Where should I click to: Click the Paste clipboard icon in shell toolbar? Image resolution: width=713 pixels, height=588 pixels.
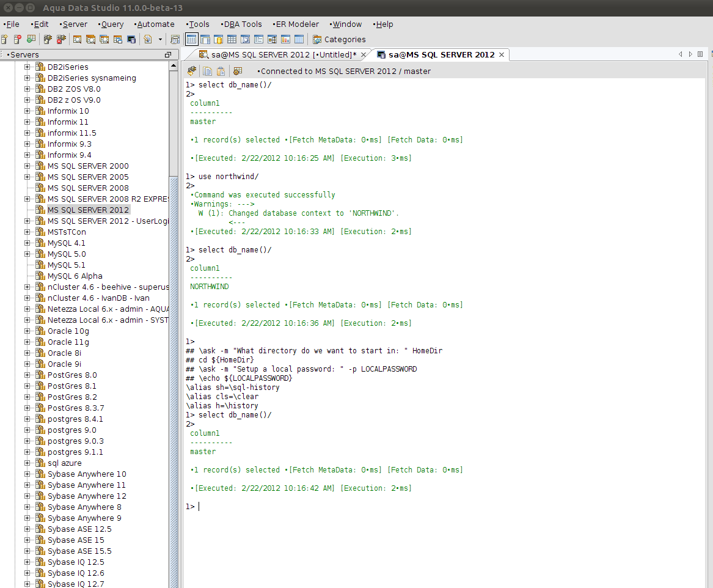tap(221, 71)
